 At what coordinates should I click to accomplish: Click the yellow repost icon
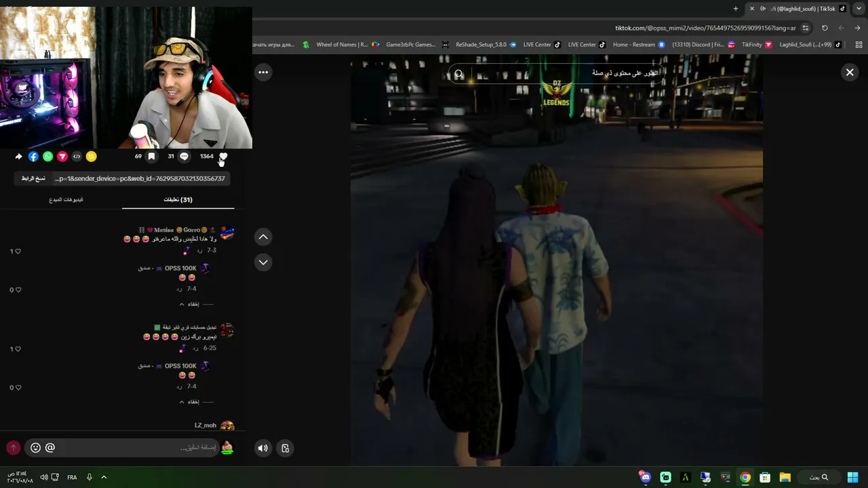[92, 157]
